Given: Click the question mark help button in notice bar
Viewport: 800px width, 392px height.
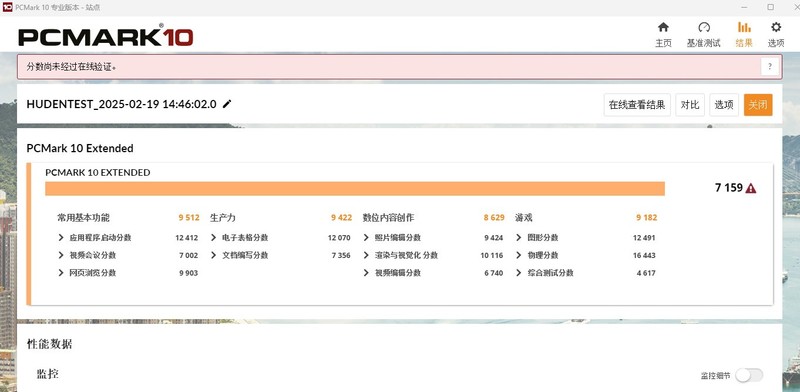Looking at the screenshot, I should click(770, 66).
